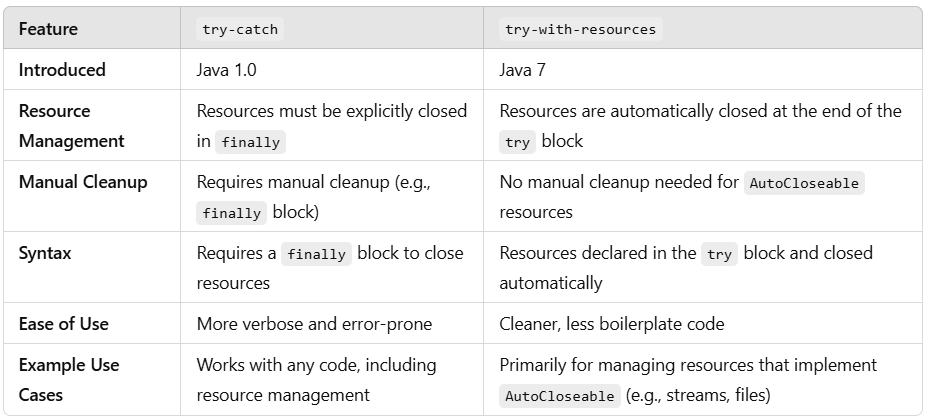Viewport: 932px width, 417px height.
Task: Click the try-catch header code label
Action: click(x=240, y=29)
